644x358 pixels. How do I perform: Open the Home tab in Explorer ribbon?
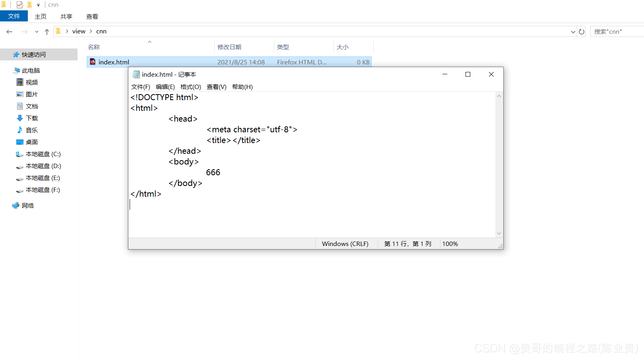point(41,16)
